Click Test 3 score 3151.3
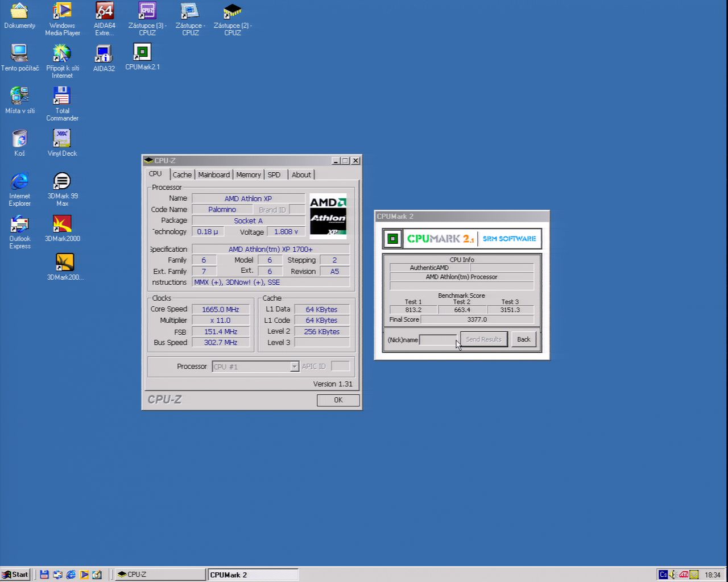Viewport: 728px width, 582px height. click(x=510, y=310)
